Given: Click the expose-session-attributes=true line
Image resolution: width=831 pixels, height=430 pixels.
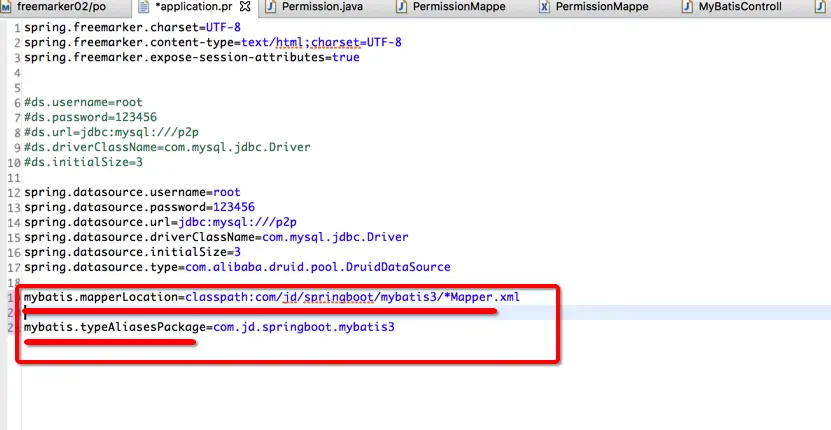Looking at the screenshot, I should 192,57.
